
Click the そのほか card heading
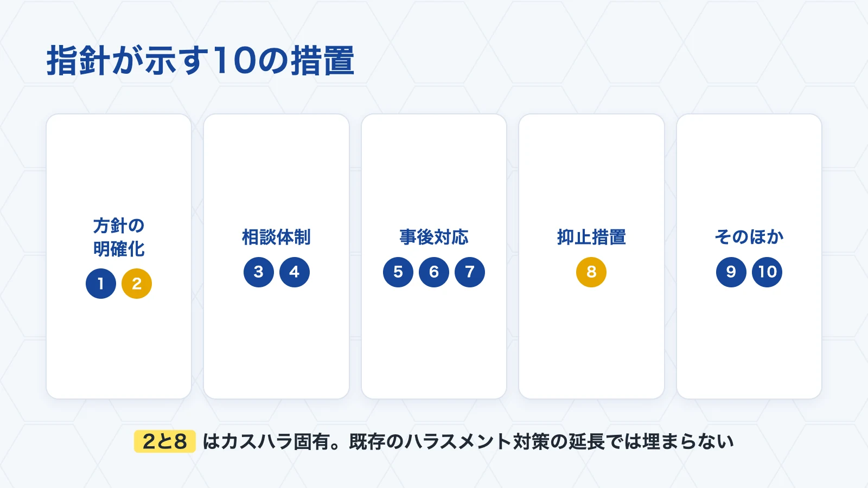pyautogui.click(x=749, y=237)
